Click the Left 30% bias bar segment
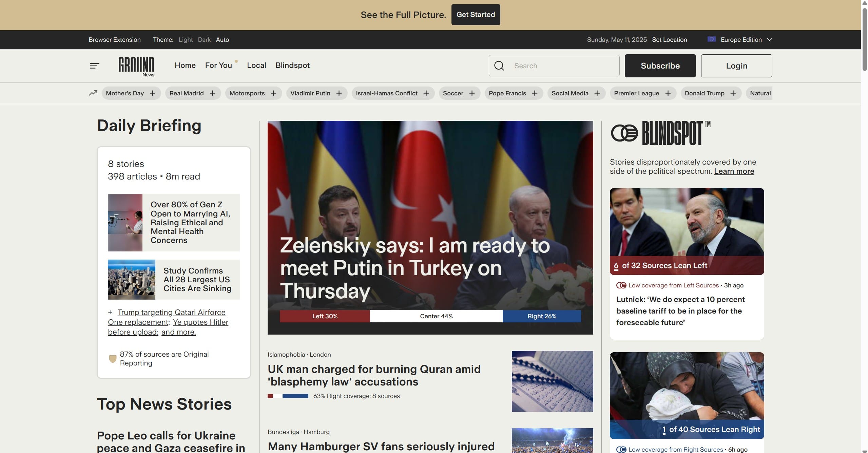This screenshot has height=453, width=868. pos(325,316)
